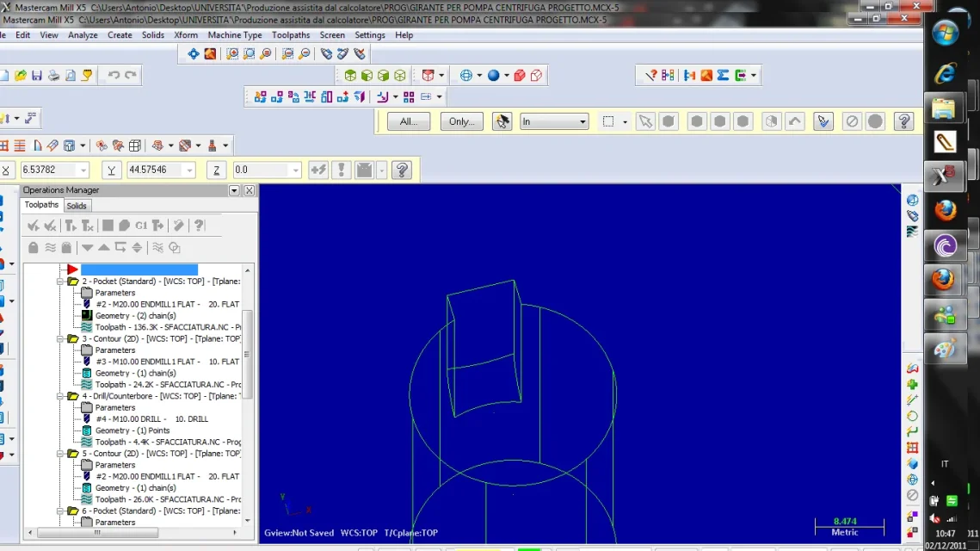980x551 pixels.
Task: Select 'Geometry - (2) chain(s)' row
Action: [136, 316]
